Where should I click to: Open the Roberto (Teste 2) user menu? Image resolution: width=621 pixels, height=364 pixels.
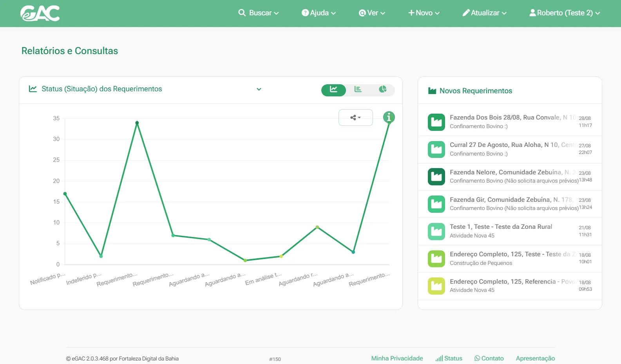pos(565,13)
